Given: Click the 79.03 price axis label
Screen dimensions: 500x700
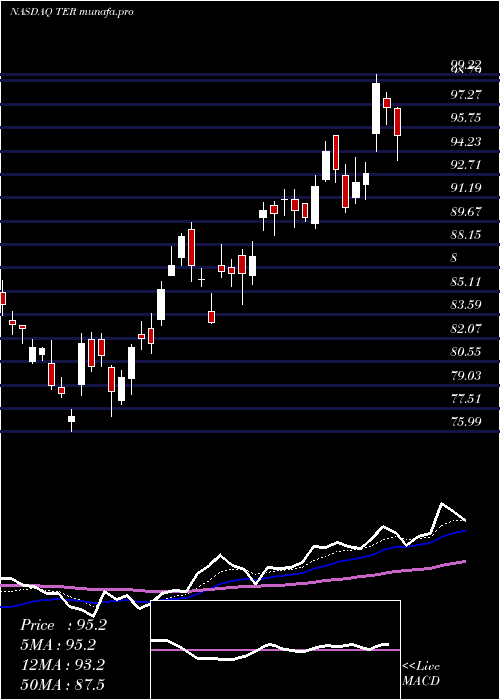Looking at the screenshot, I should coord(466,375).
